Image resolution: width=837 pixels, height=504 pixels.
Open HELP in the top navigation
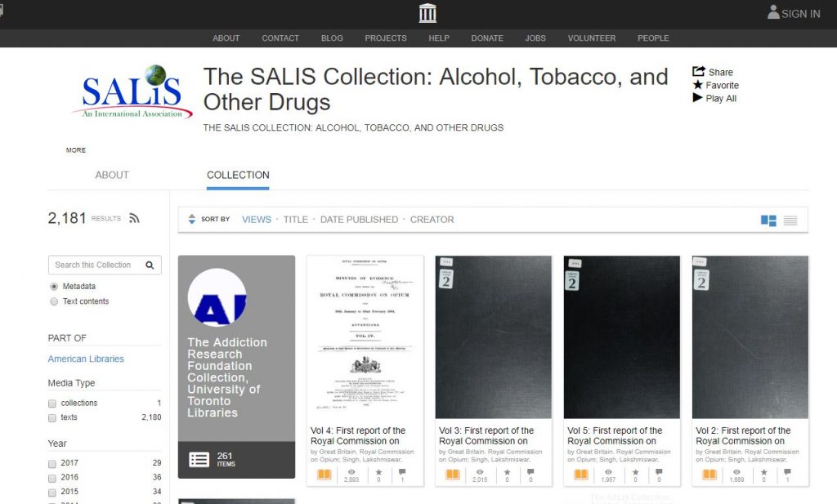tap(439, 38)
